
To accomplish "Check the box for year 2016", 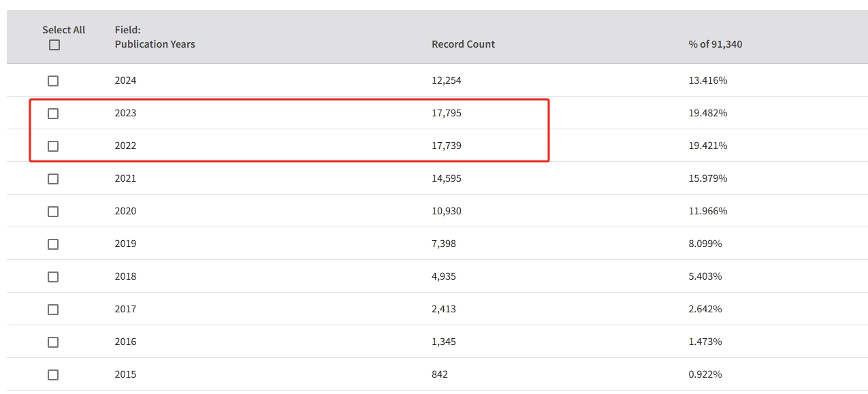I will tap(53, 342).
